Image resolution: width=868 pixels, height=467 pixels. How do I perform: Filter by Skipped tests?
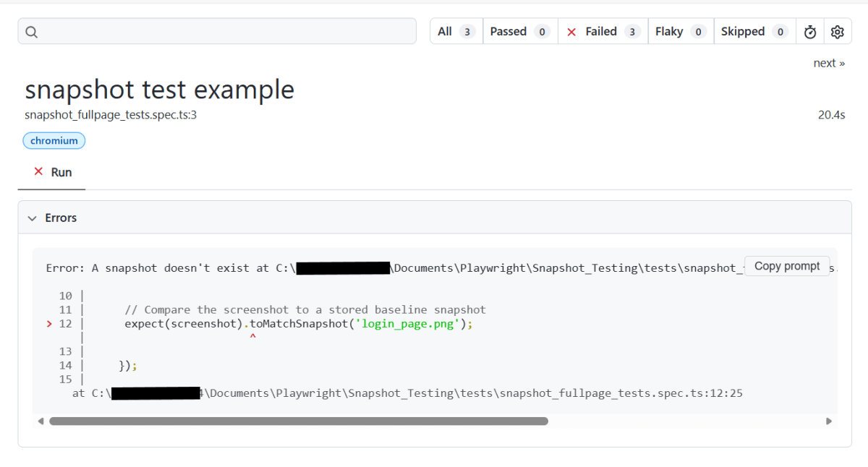pyautogui.click(x=754, y=32)
